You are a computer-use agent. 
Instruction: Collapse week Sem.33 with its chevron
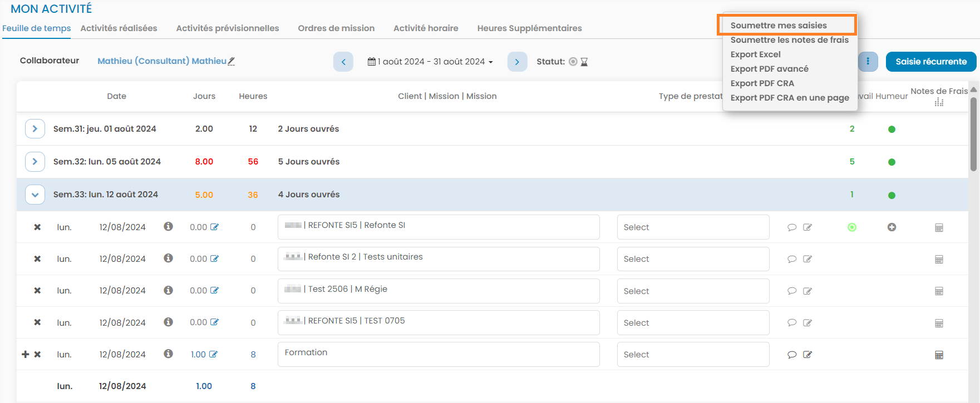[x=35, y=195]
